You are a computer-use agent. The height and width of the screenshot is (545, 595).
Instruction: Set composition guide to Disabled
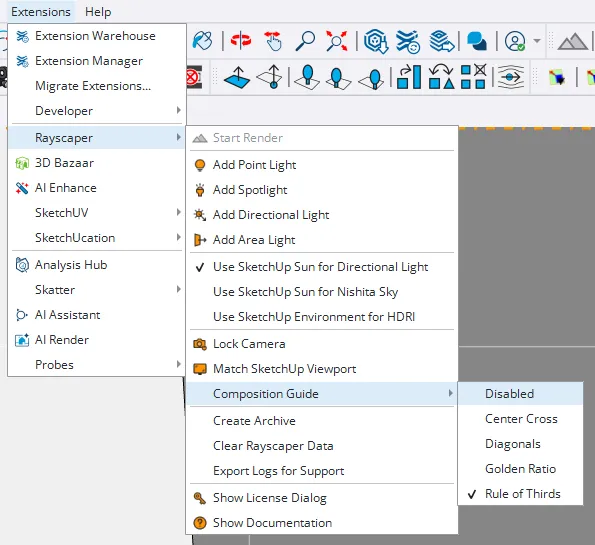pyautogui.click(x=520, y=394)
